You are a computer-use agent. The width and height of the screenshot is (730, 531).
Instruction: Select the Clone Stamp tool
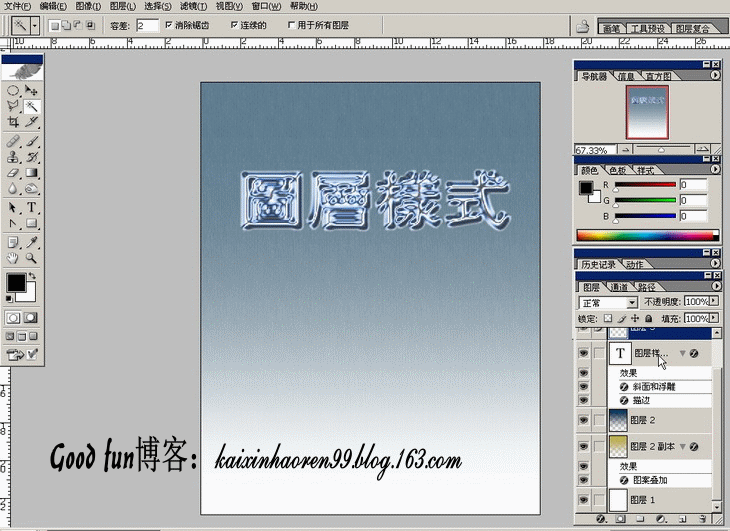click(x=13, y=157)
